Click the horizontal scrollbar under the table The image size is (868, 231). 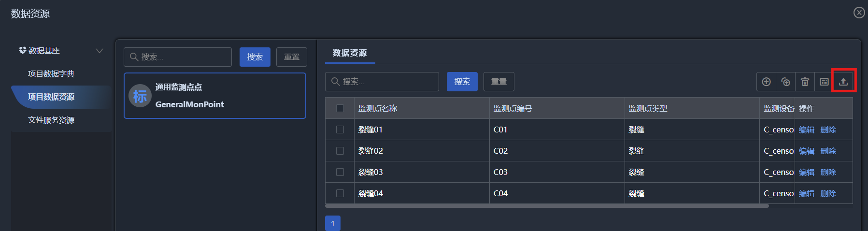coord(547,206)
